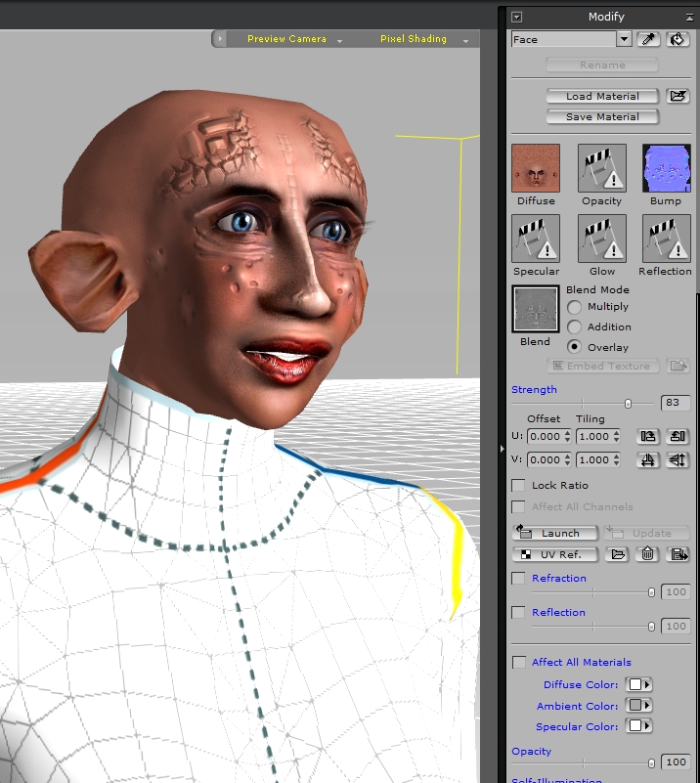The image size is (700, 783).
Task: Click the Opacity value field showing 100
Action: point(676,762)
